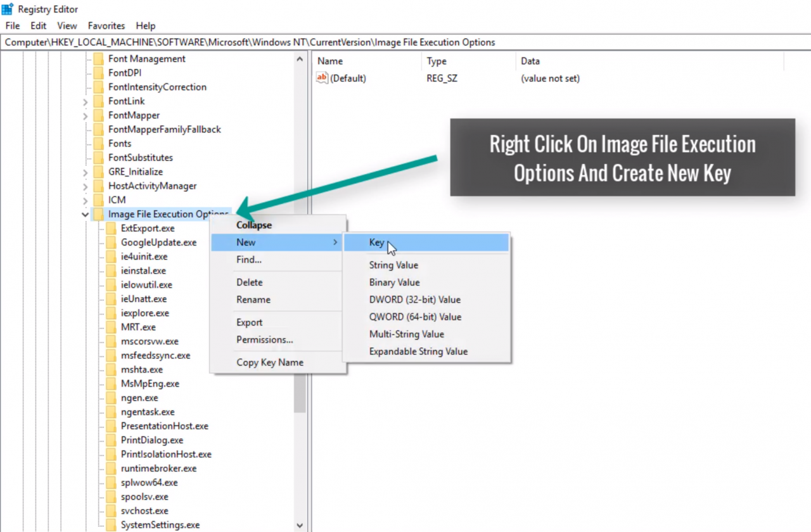Image resolution: width=811 pixels, height=532 pixels.
Task: Collapse the Image File Execution Options tree node
Action: [x=85, y=215]
